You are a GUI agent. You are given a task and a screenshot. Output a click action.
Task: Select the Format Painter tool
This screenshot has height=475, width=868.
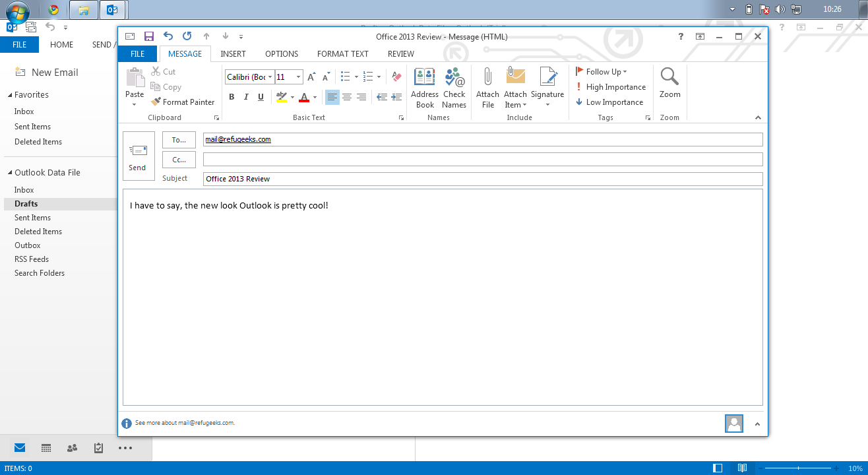tap(183, 102)
